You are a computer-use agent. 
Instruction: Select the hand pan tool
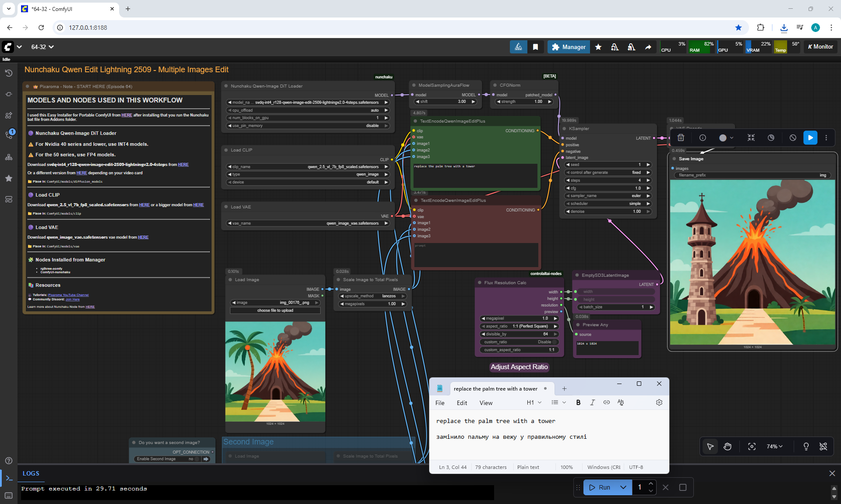click(x=728, y=446)
